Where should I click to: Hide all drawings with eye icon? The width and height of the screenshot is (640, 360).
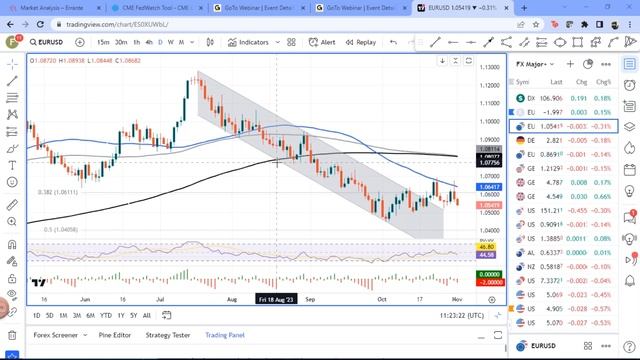12,295
